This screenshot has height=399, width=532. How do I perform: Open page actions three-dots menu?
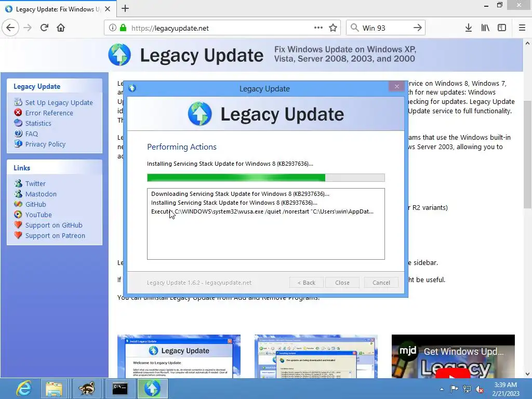pos(318,28)
